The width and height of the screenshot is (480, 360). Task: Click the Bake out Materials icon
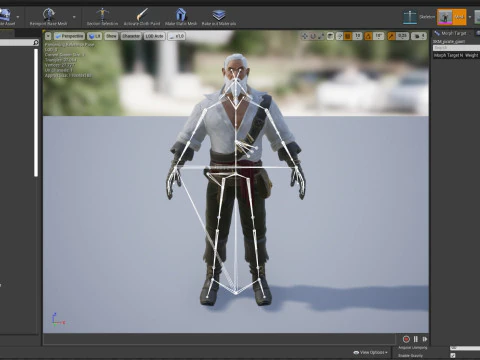point(219,15)
